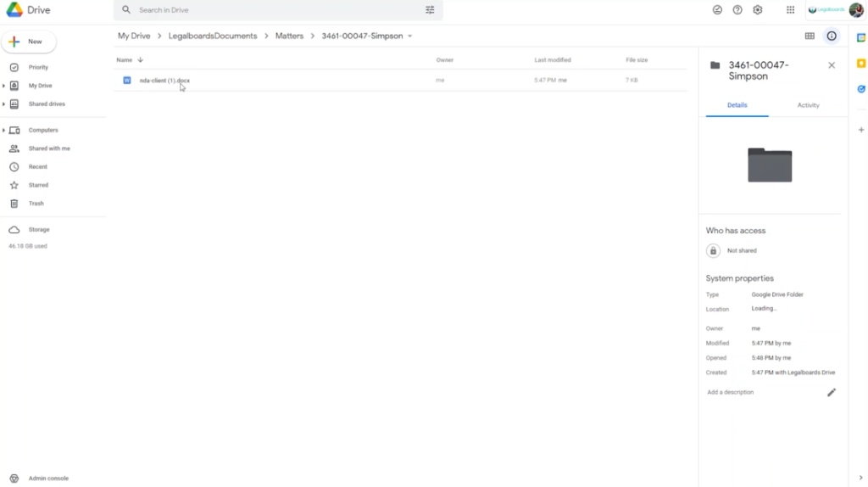Sort by Name column header

(125, 60)
